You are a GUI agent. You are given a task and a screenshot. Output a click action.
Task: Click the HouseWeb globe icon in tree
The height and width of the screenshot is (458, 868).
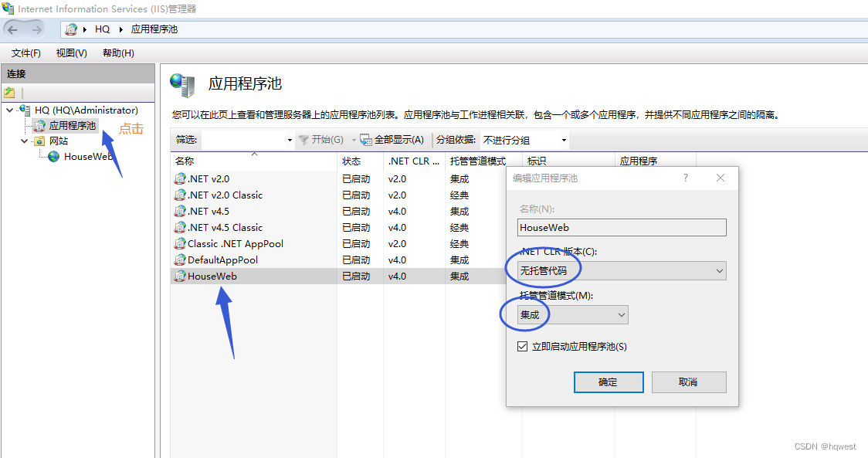54,157
